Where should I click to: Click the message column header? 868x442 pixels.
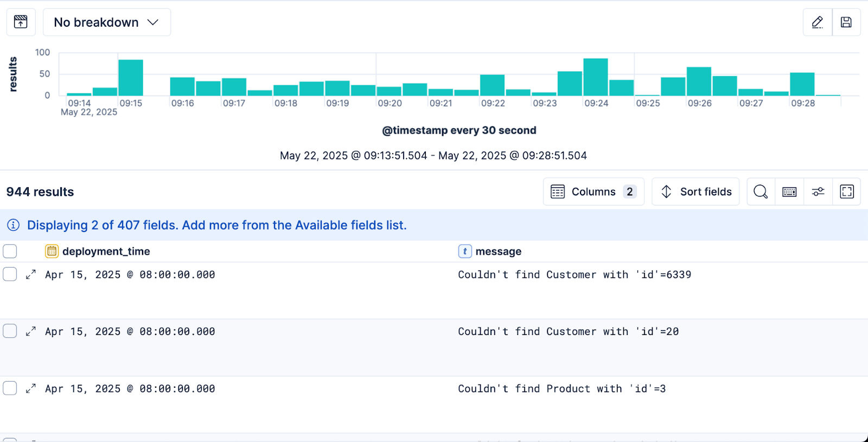498,251
